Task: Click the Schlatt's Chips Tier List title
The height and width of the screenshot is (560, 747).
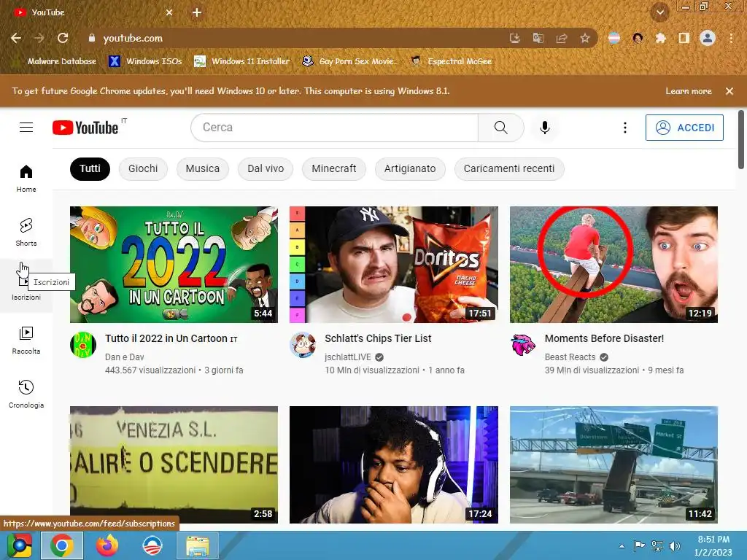Action: pos(378,338)
